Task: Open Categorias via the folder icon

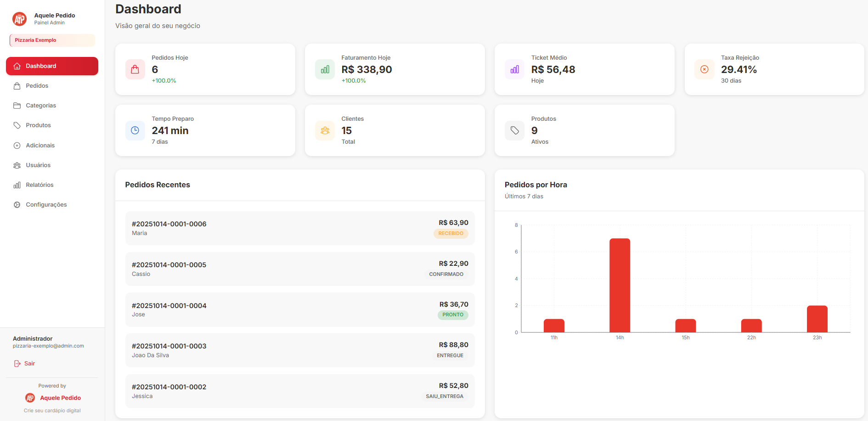Action: pyautogui.click(x=17, y=105)
